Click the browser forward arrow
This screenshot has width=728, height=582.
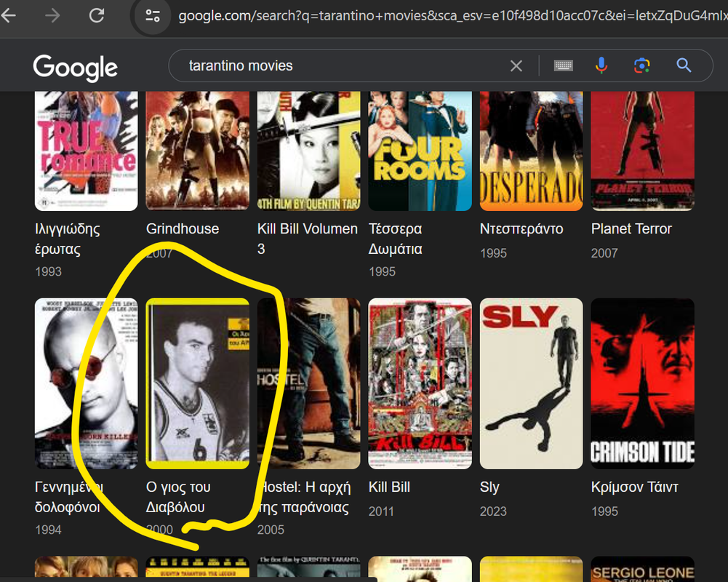[x=52, y=16]
